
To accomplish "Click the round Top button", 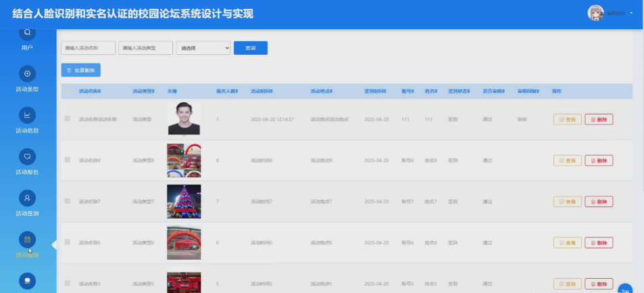I will click(x=625, y=289).
